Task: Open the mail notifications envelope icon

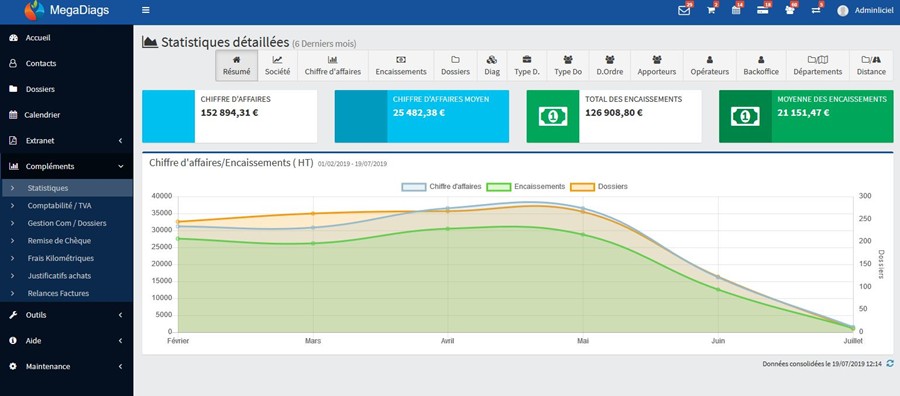Action: coord(684,10)
